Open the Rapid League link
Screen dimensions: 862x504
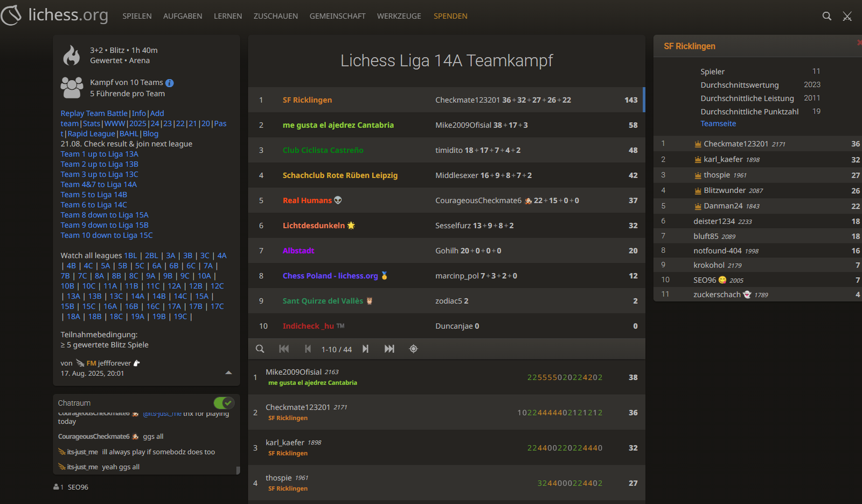tap(92, 134)
